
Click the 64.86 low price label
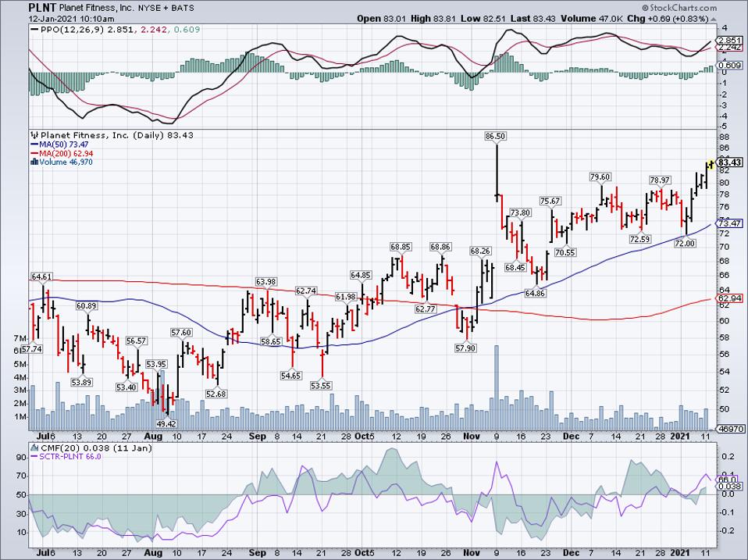click(x=536, y=294)
